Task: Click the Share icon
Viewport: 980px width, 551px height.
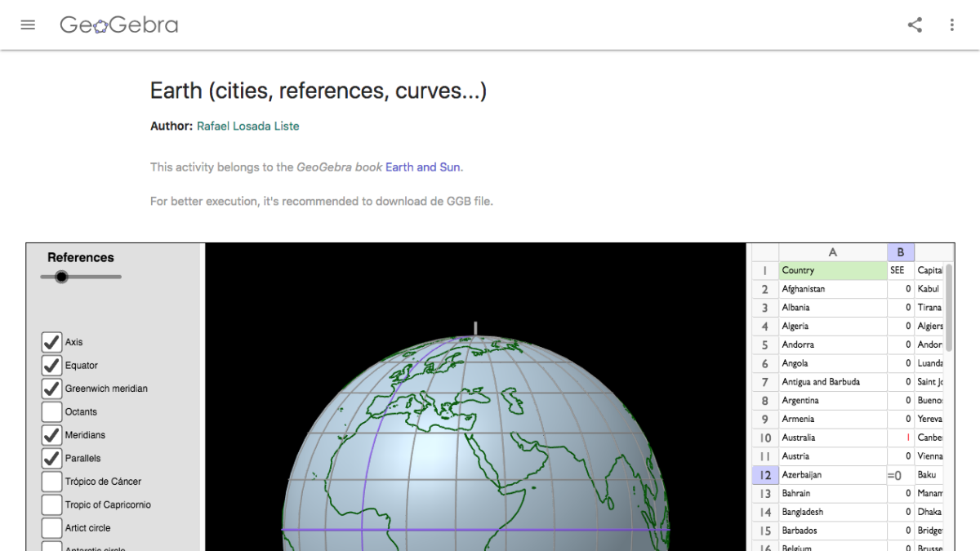Action: point(914,25)
